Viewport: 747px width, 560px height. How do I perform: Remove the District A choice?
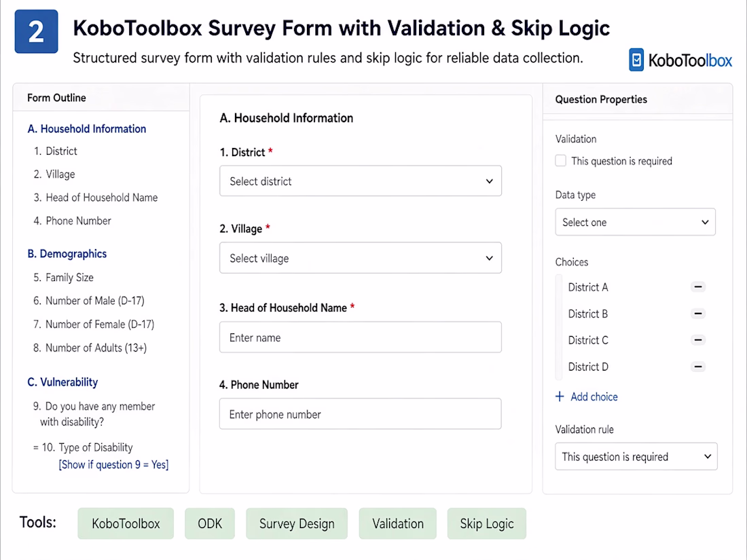[x=698, y=287]
